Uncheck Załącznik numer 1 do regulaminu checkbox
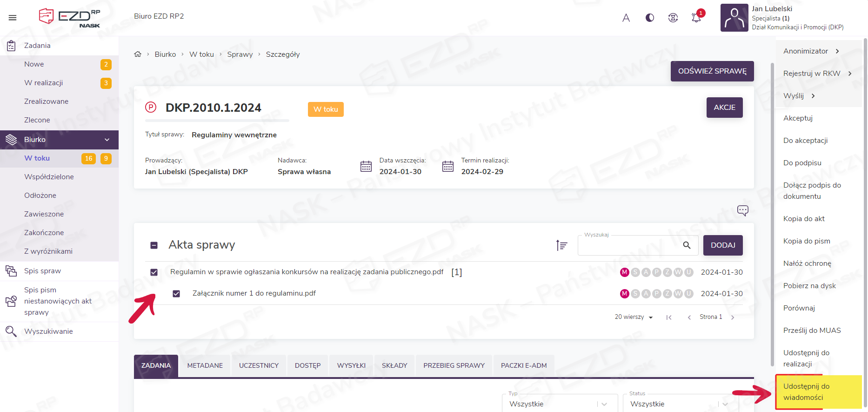 coord(176,294)
